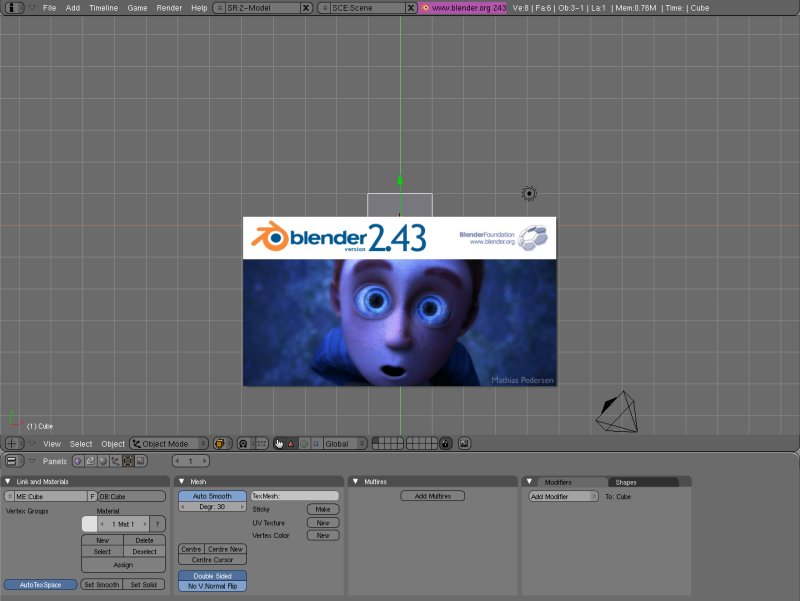The width and height of the screenshot is (800, 601).
Task: Click the lamp object in the viewport
Action: tap(529, 193)
